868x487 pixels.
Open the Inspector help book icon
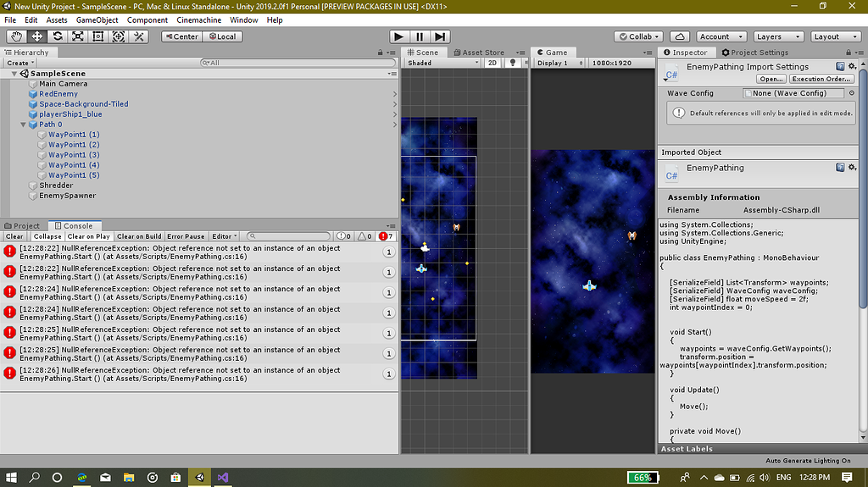[840, 66]
